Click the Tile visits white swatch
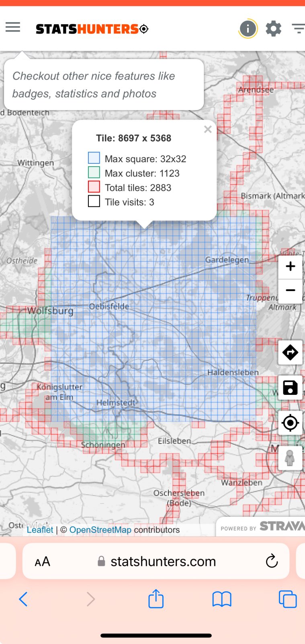 tap(94, 201)
